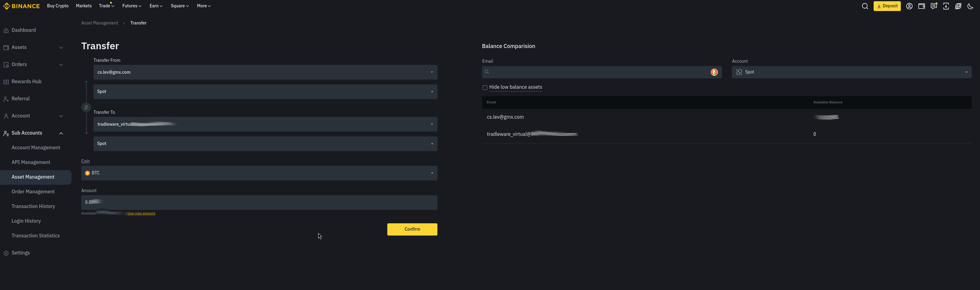
Task: Click the Account person sidebar icon
Action: (x=6, y=116)
